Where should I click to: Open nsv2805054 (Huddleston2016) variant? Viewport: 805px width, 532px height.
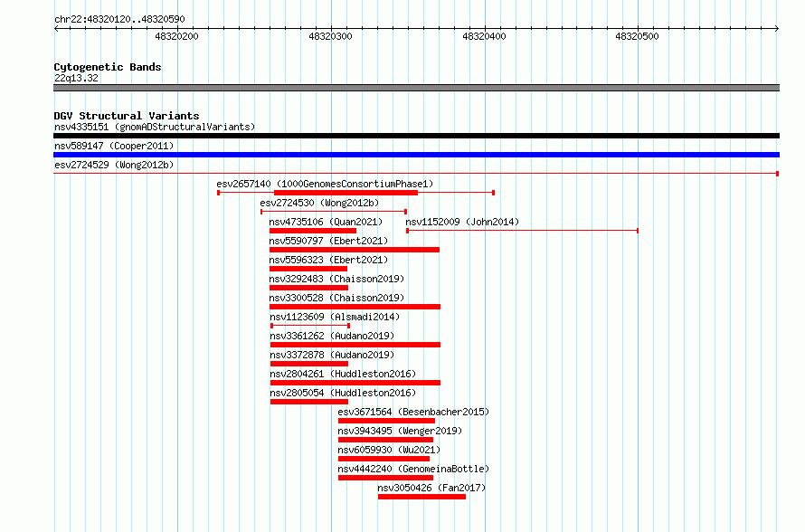(343, 393)
